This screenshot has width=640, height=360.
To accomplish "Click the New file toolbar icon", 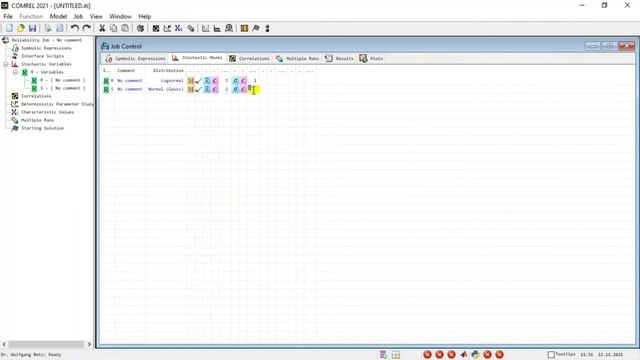I will click(x=9, y=28).
